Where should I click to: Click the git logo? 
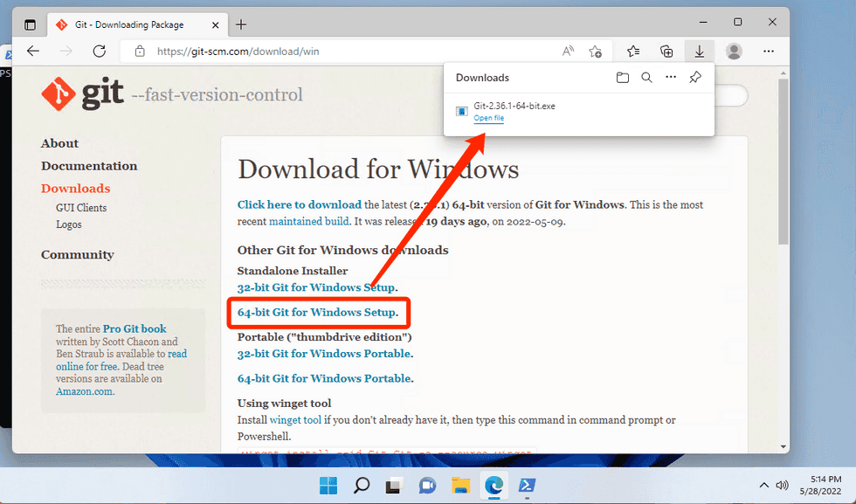pos(82,94)
